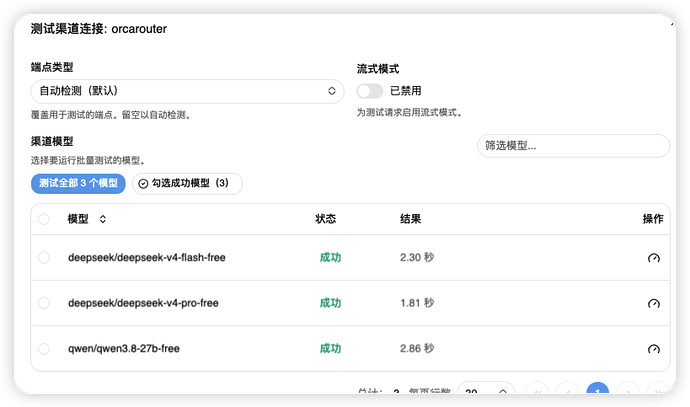Click the 2.86 秒 result value
Viewport: 690px width, 407px height.
coord(417,348)
